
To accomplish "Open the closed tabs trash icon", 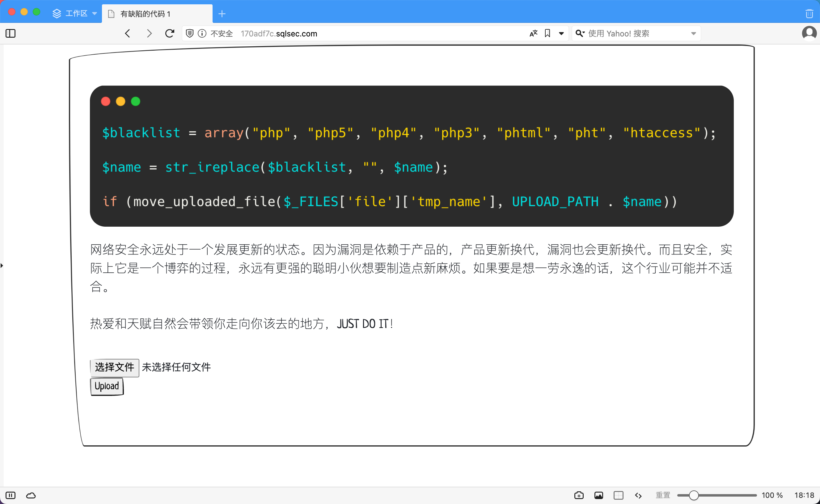I will (x=809, y=14).
